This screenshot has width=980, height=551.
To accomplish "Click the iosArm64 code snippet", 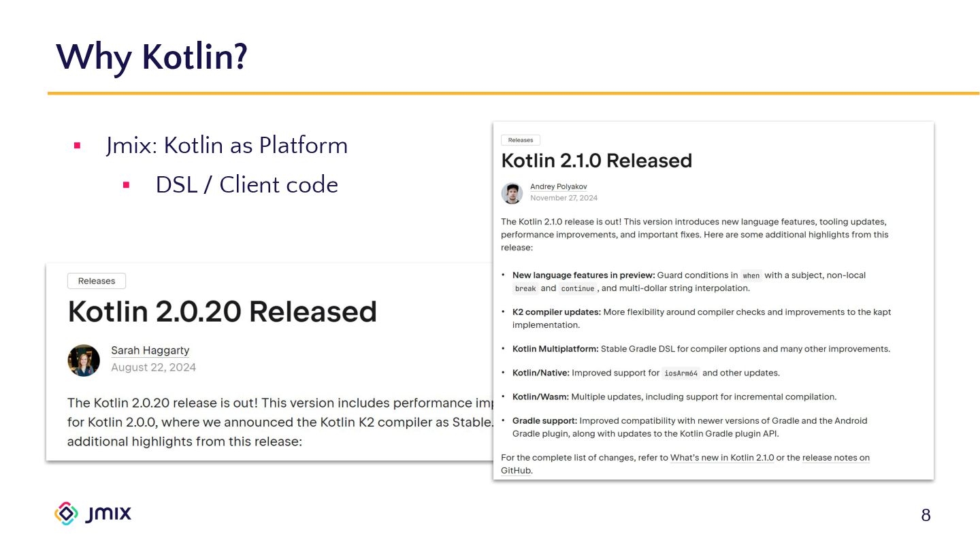I will coord(681,373).
